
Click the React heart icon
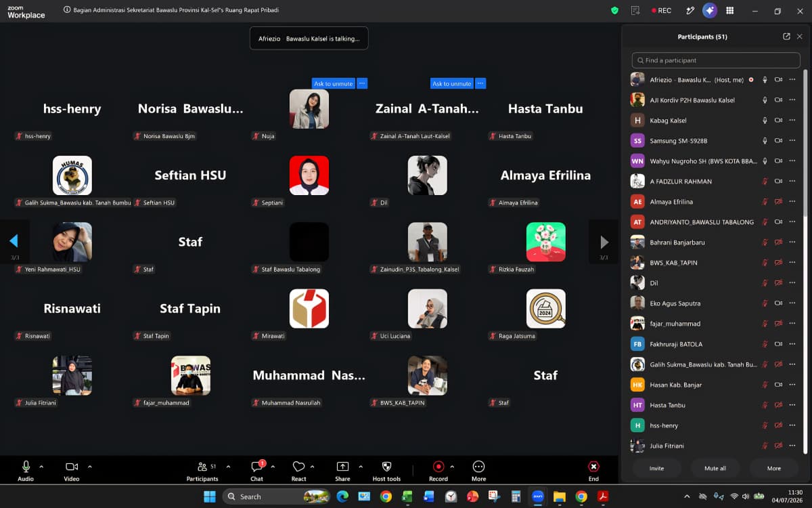tap(298, 467)
